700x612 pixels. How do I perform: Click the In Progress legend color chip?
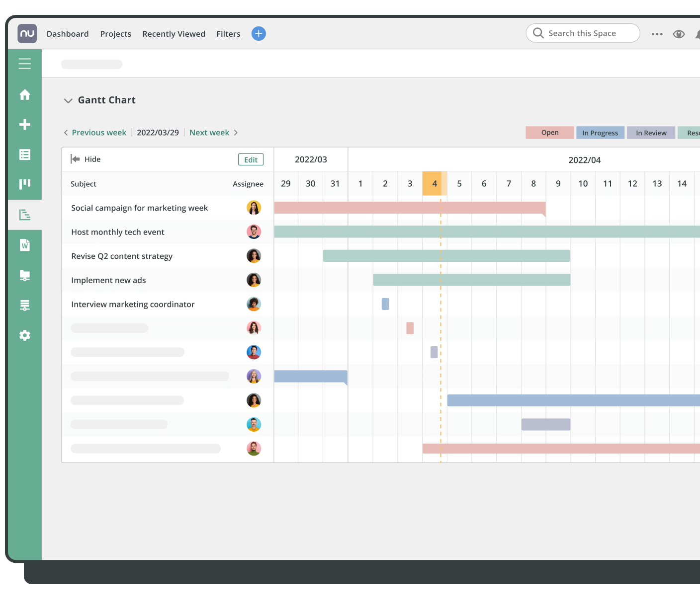pyautogui.click(x=600, y=132)
